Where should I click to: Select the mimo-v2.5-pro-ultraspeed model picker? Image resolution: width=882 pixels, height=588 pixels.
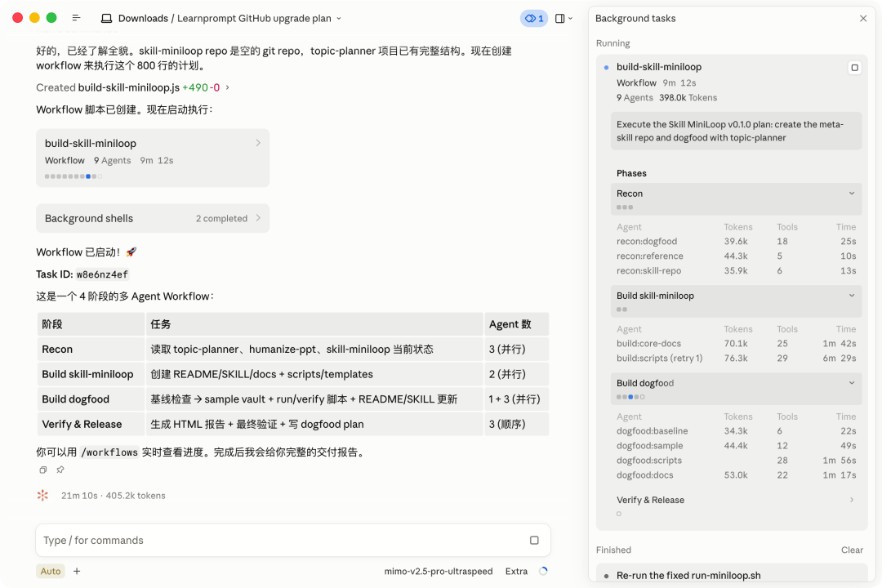(439, 571)
